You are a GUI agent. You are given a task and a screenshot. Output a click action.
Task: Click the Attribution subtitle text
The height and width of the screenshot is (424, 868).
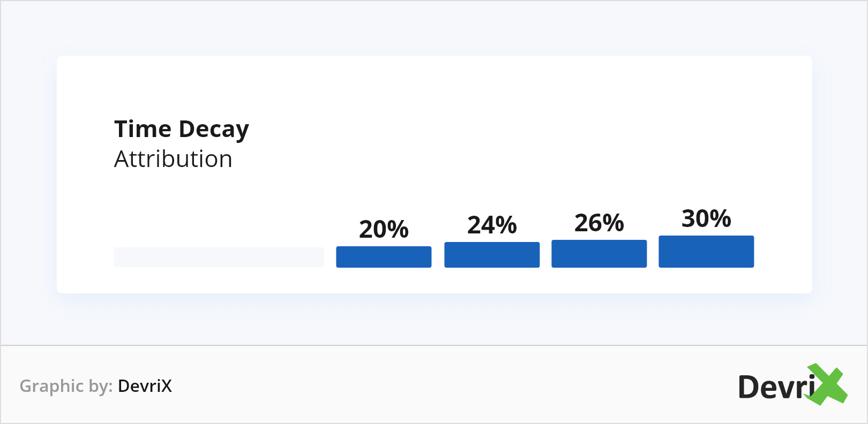pyautogui.click(x=173, y=159)
